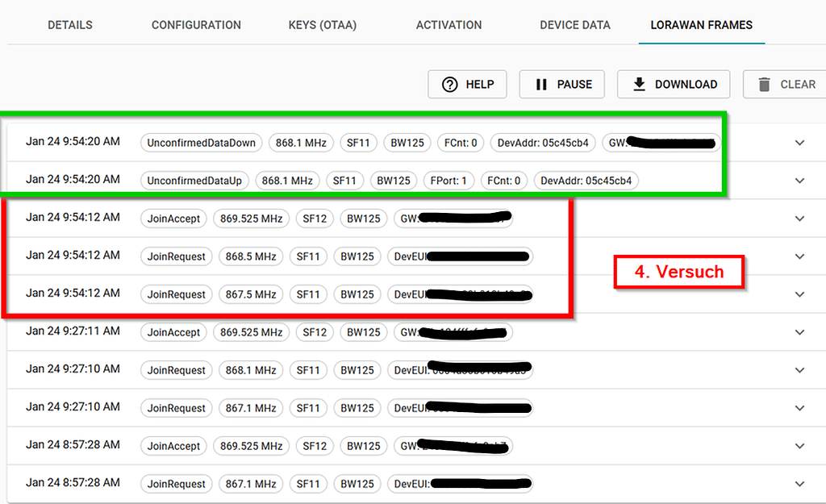
Task: Open the Details tab
Action: (x=70, y=25)
